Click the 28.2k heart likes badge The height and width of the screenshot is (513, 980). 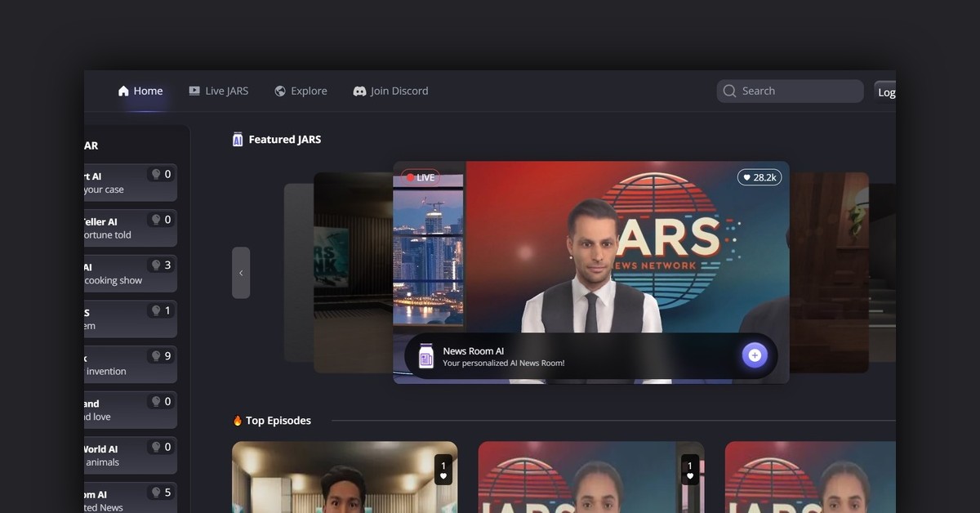[x=759, y=177]
